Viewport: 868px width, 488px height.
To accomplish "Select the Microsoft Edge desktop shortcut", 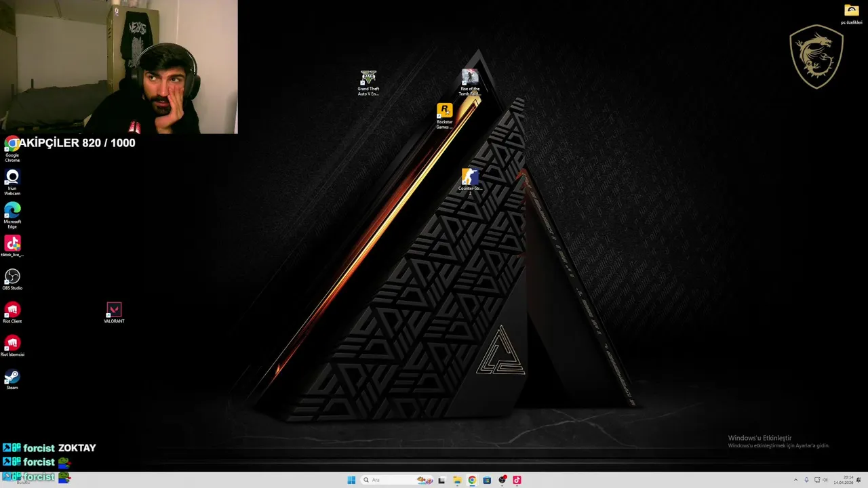I will 12,216.
